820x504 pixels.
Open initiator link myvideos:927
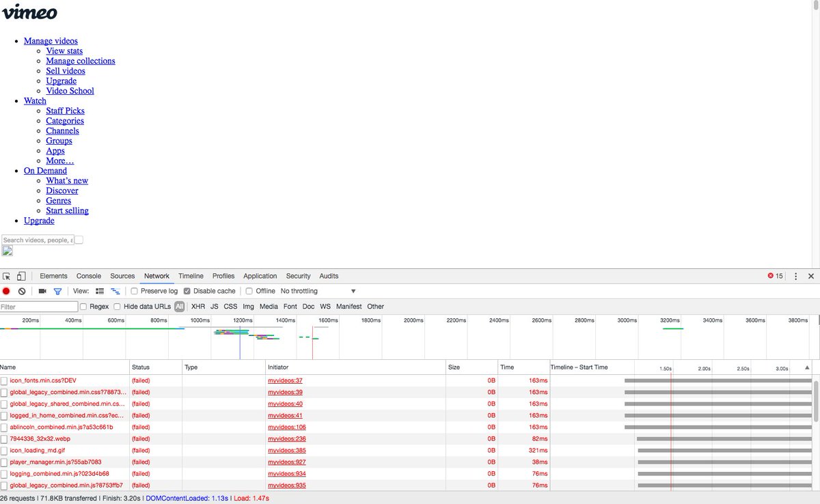click(287, 462)
